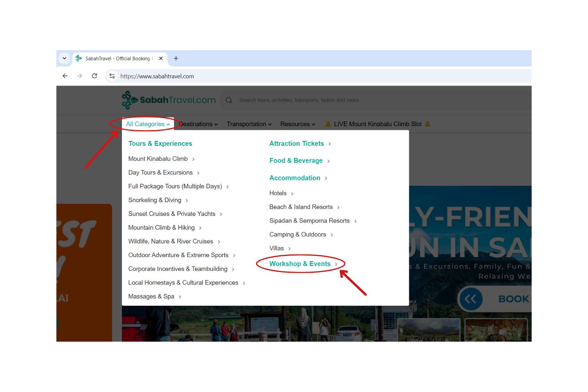Expand the Transportation dropdown

(249, 124)
